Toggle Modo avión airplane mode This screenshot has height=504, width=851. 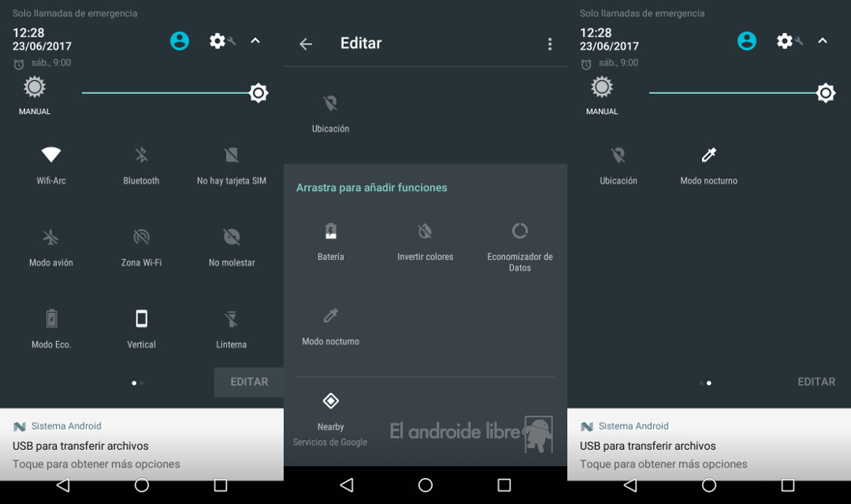coord(51,237)
